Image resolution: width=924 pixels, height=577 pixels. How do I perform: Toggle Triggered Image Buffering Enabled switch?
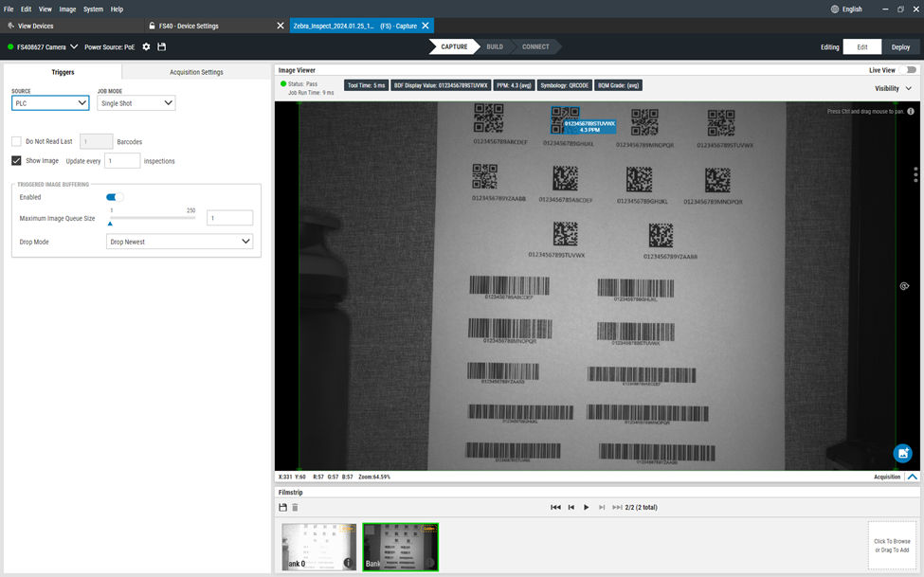pyautogui.click(x=115, y=197)
